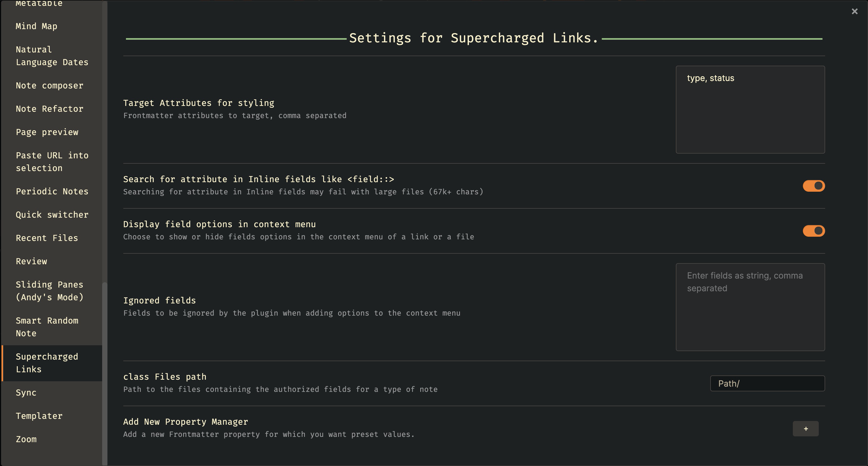868x466 pixels.
Task: Open Mind Map plugin settings
Action: pos(37,26)
